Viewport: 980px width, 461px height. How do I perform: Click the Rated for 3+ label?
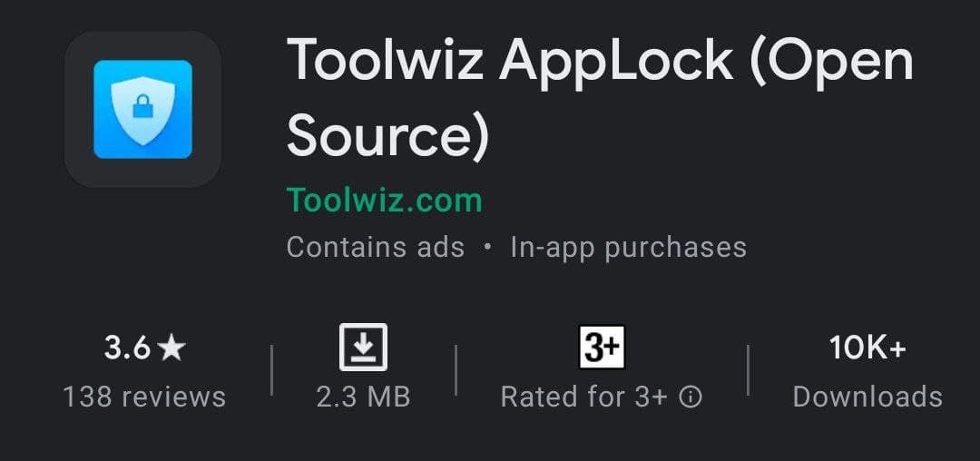[x=584, y=397]
